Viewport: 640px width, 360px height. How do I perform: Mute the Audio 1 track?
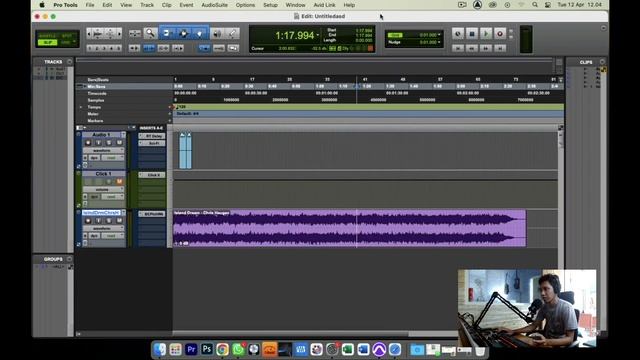pos(119,142)
